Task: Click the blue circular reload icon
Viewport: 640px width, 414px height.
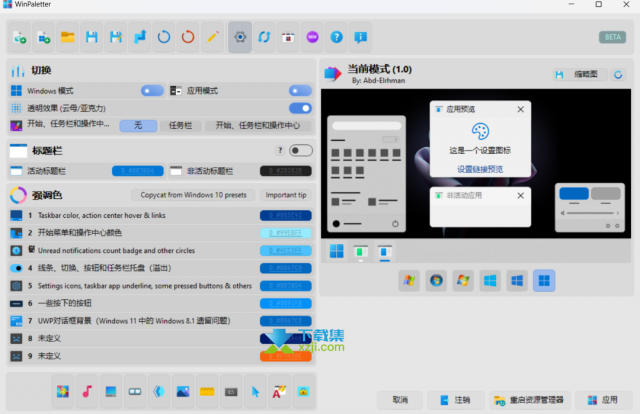Action: 164,38
